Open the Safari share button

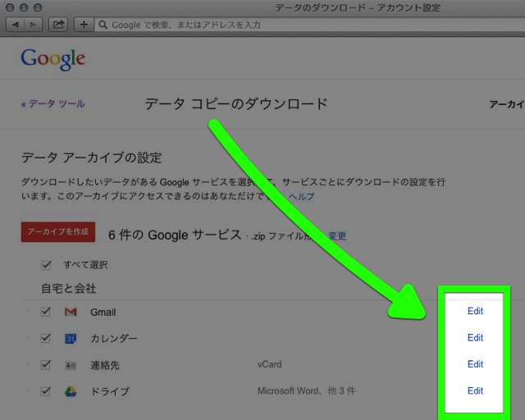click(58, 25)
